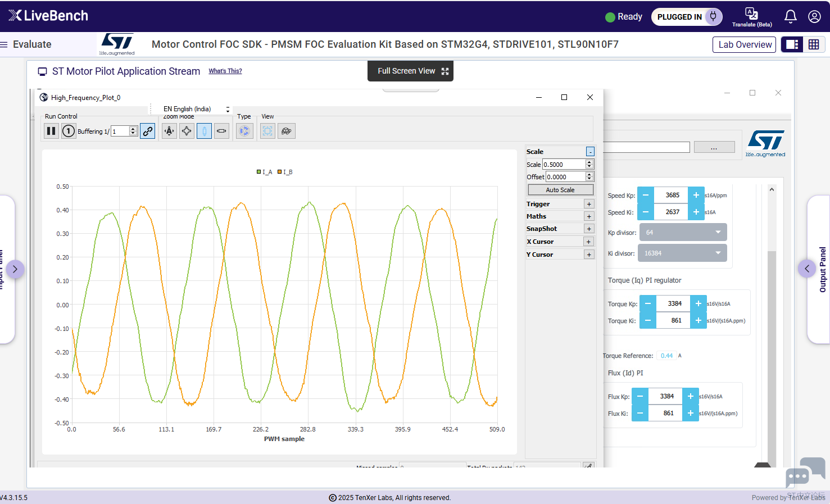Increase Speed Kp with plus button
This screenshot has height=504, width=830.
[x=696, y=195]
